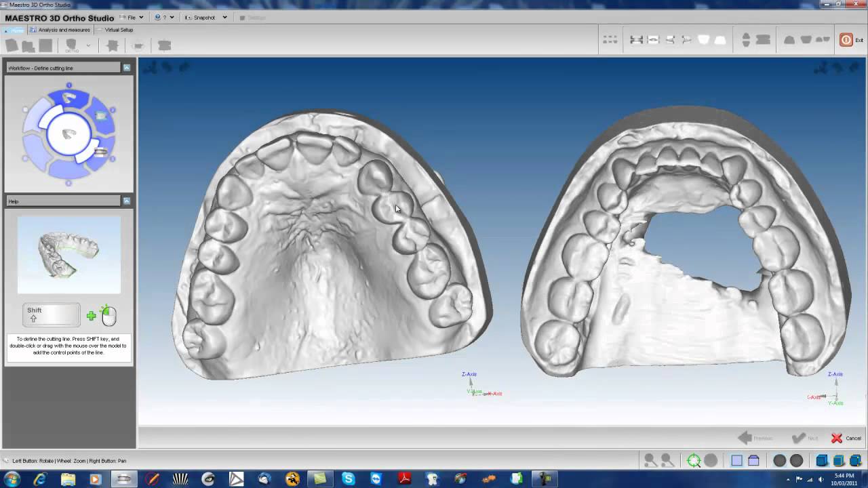The width and height of the screenshot is (868, 488).
Task: Click the Shift key illustration
Action: (x=52, y=314)
